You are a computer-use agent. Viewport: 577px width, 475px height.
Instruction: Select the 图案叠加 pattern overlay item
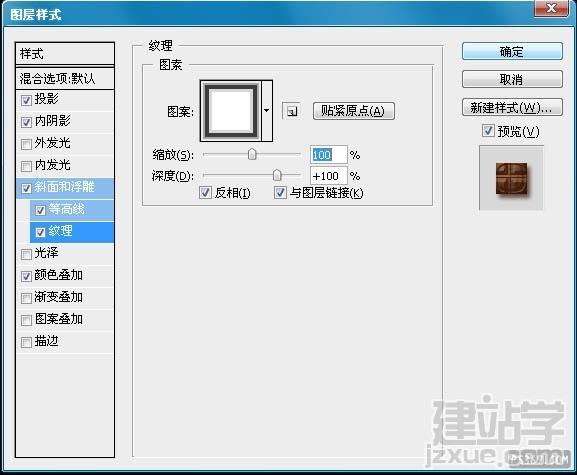click(65, 320)
